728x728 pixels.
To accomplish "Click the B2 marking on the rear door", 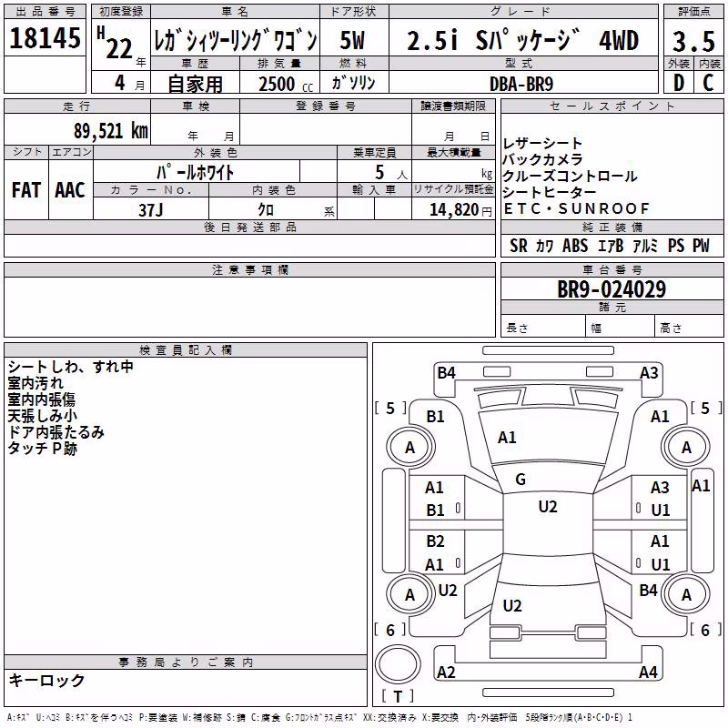I will click(x=435, y=541).
